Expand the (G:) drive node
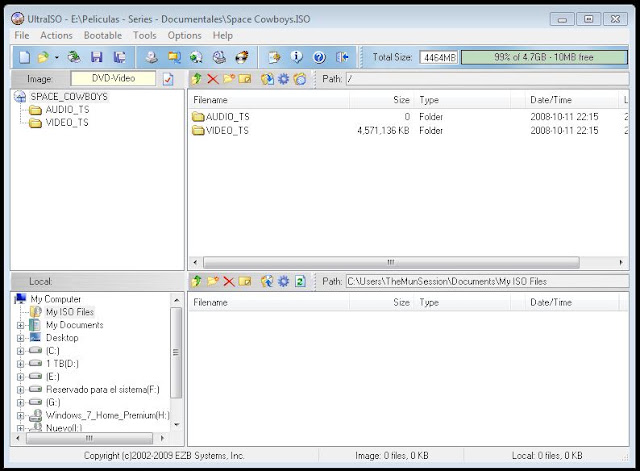640x471 pixels. (20, 402)
